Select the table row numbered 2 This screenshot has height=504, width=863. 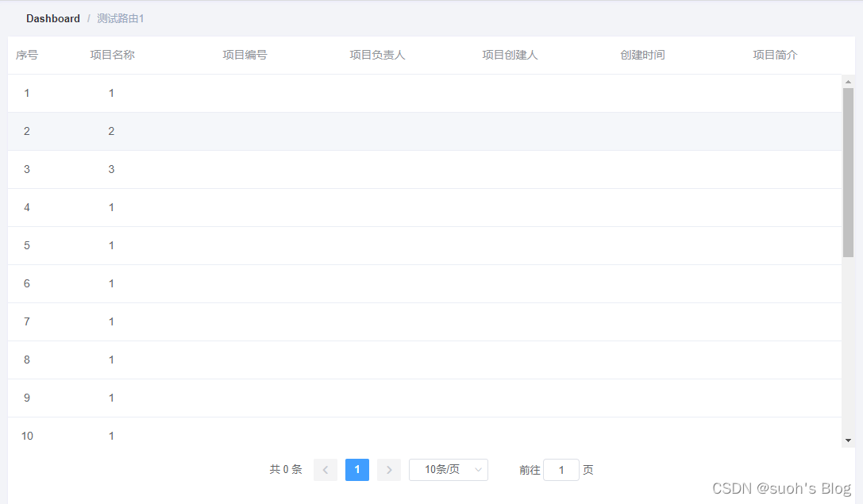coord(318,131)
